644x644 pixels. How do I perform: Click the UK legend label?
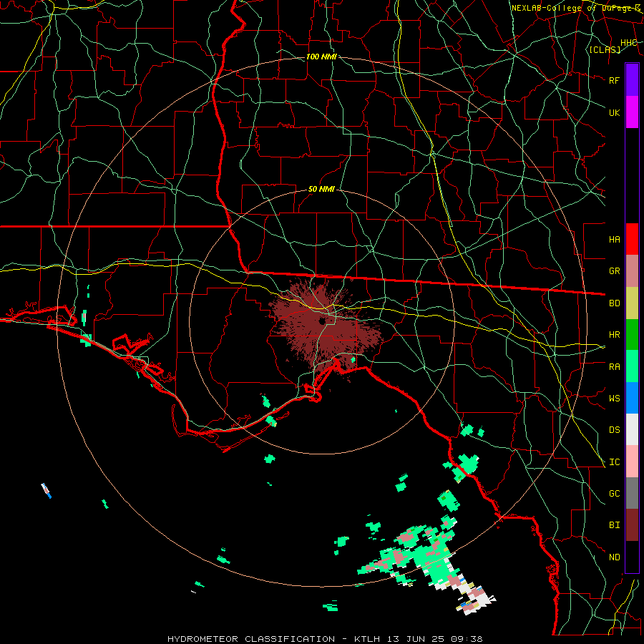(x=614, y=112)
